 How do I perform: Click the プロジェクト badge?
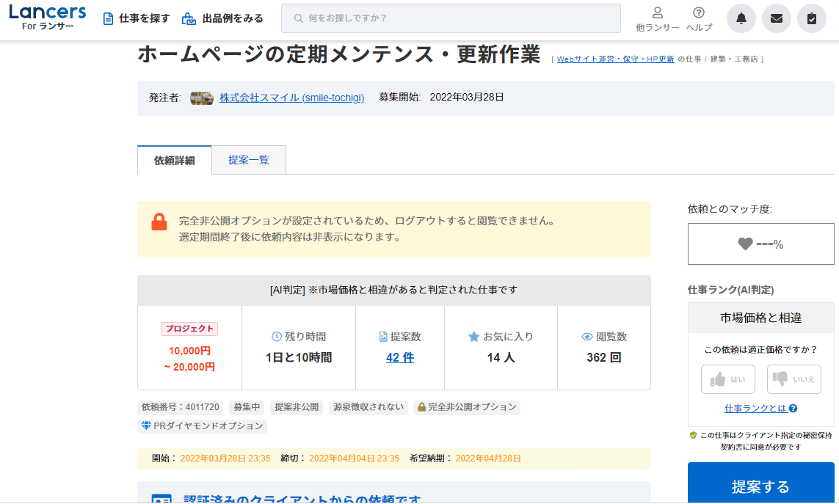189,329
